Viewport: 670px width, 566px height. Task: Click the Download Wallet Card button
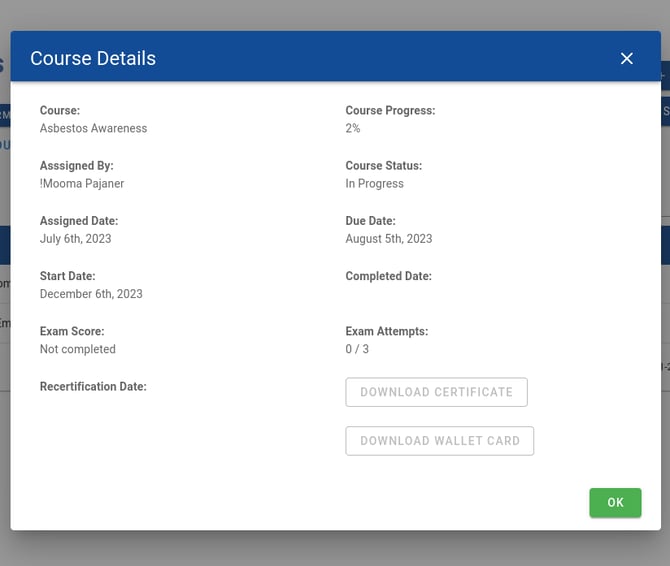point(440,441)
